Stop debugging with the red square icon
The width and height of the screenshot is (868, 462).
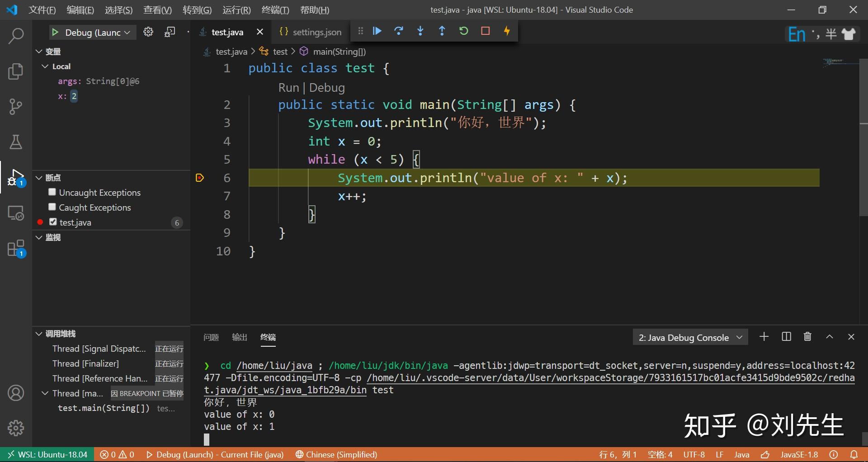click(x=486, y=31)
